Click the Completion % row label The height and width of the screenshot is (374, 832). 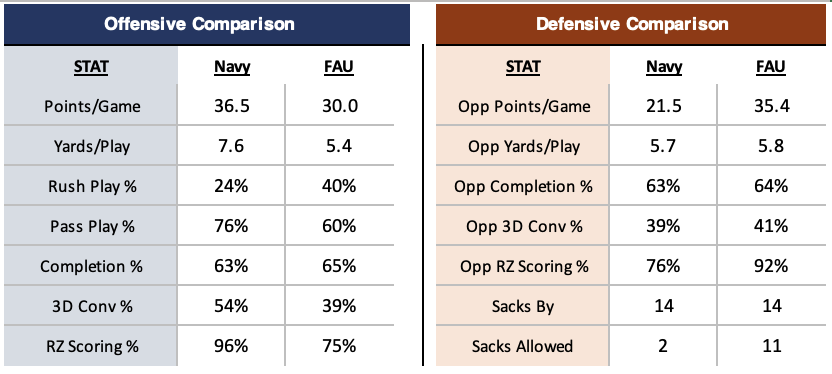[91, 266]
